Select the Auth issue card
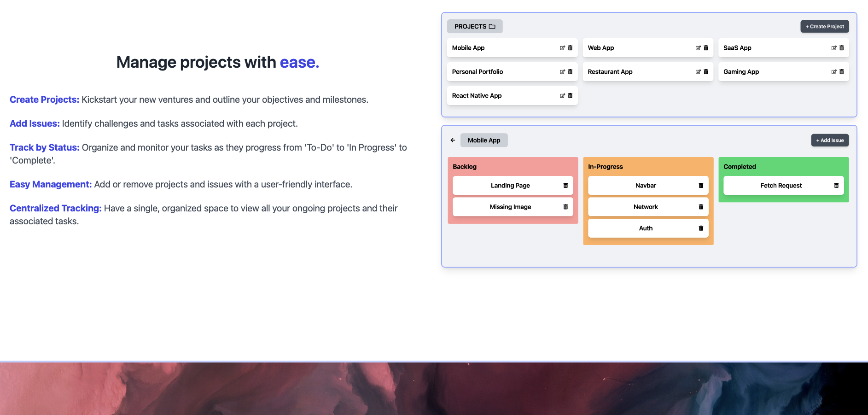868x415 pixels. click(x=645, y=228)
